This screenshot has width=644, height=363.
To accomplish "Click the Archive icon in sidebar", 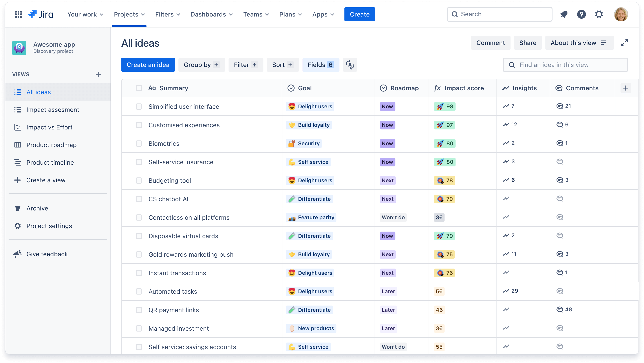I will pos(18,208).
